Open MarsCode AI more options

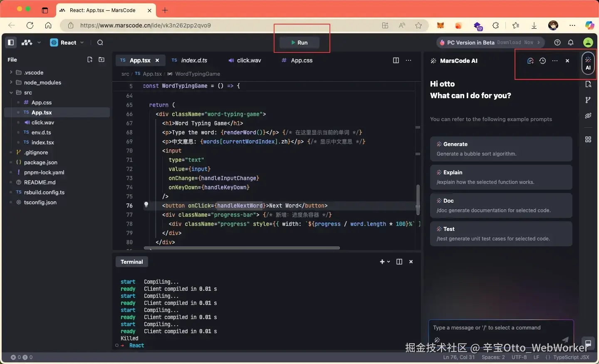(555, 61)
